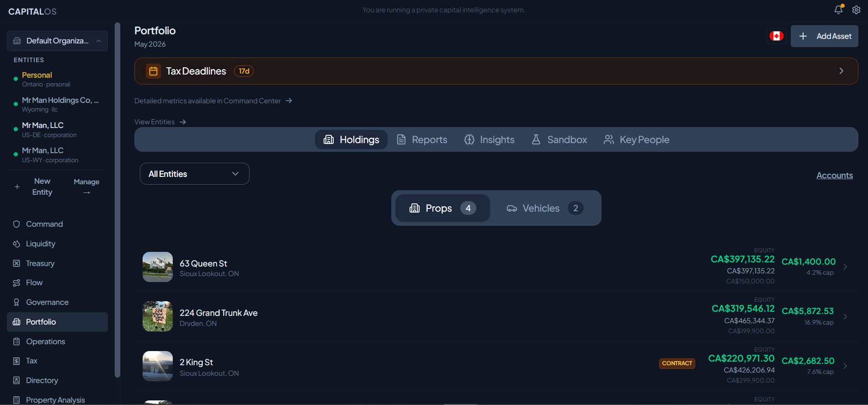The width and height of the screenshot is (868, 405).
Task: Click the Portfolio building icon in sidebar
Action: (16, 322)
